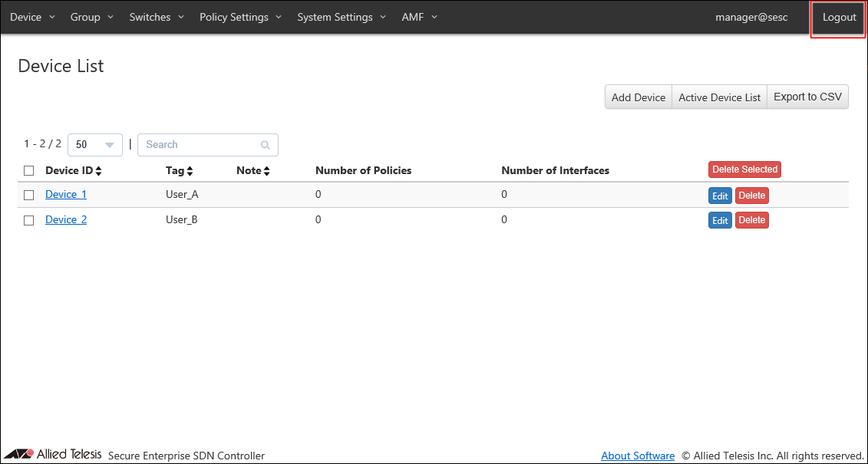Sort by Device ID column arrows

pyautogui.click(x=98, y=171)
